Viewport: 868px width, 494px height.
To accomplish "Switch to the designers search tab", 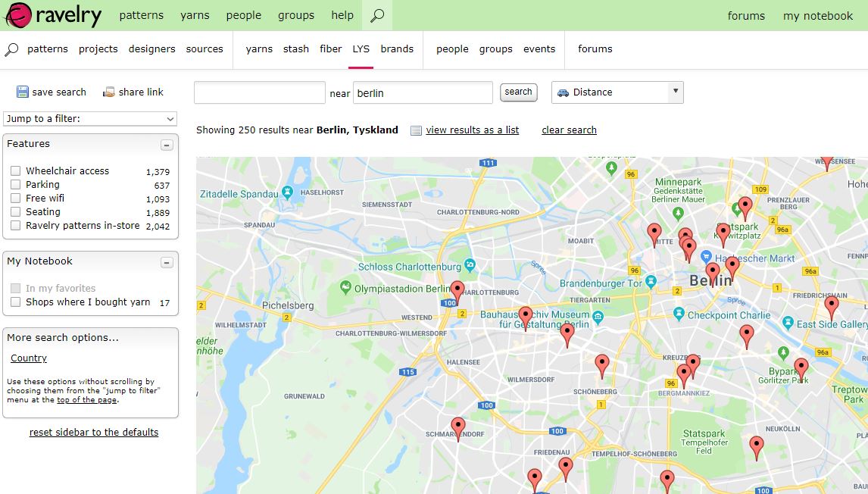I will [x=151, y=49].
